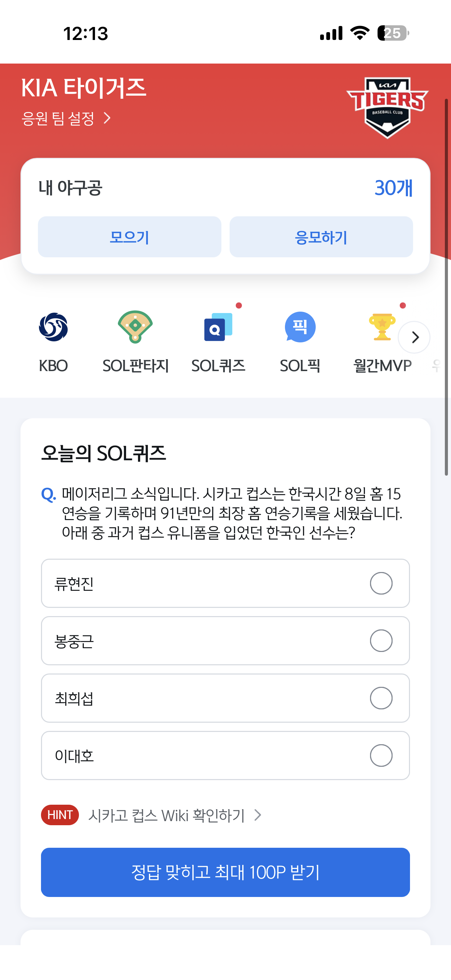Image resolution: width=451 pixels, height=980 pixels.
Task: Open 응원 팀 설정 chevron
Action: tap(107, 118)
